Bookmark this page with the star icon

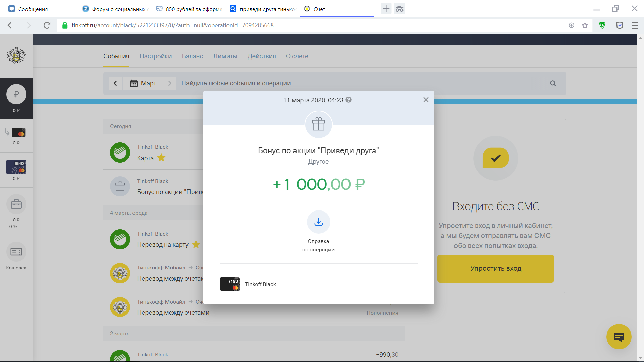pos(585,25)
